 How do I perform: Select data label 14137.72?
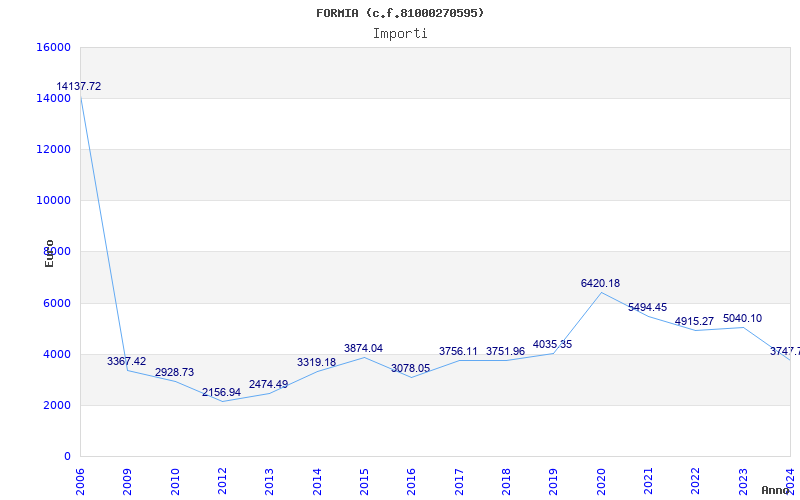pyautogui.click(x=79, y=86)
